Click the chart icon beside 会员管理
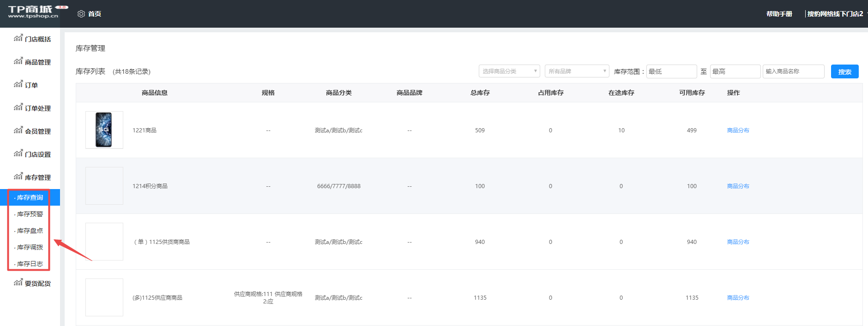This screenshot has height=326, width=868. click(18, 130)
